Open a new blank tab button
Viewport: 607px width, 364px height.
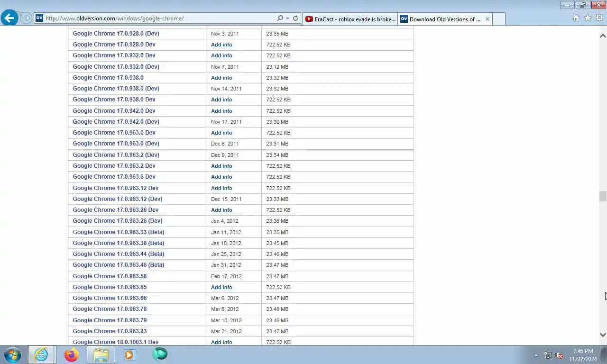[499, 19]
